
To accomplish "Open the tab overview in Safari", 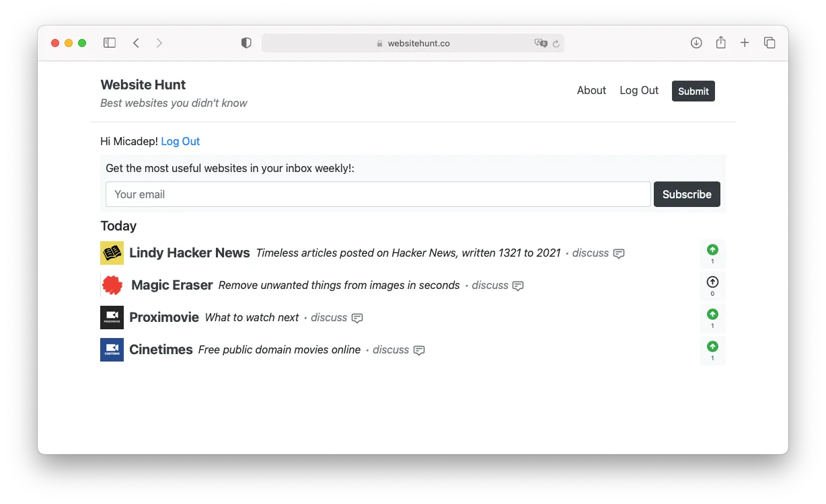I will (x=769, y=42).
